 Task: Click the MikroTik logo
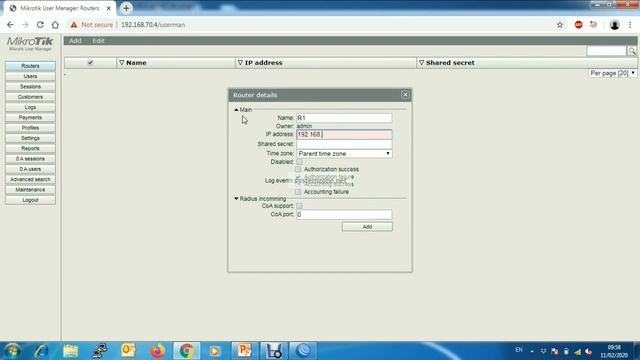click(x=30, y=44)
